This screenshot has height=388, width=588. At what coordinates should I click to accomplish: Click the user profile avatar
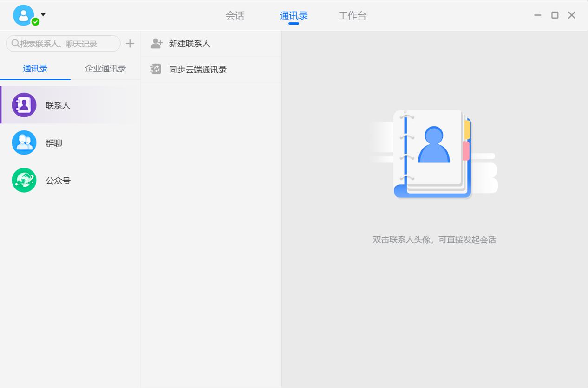click(x=23, y=15)
